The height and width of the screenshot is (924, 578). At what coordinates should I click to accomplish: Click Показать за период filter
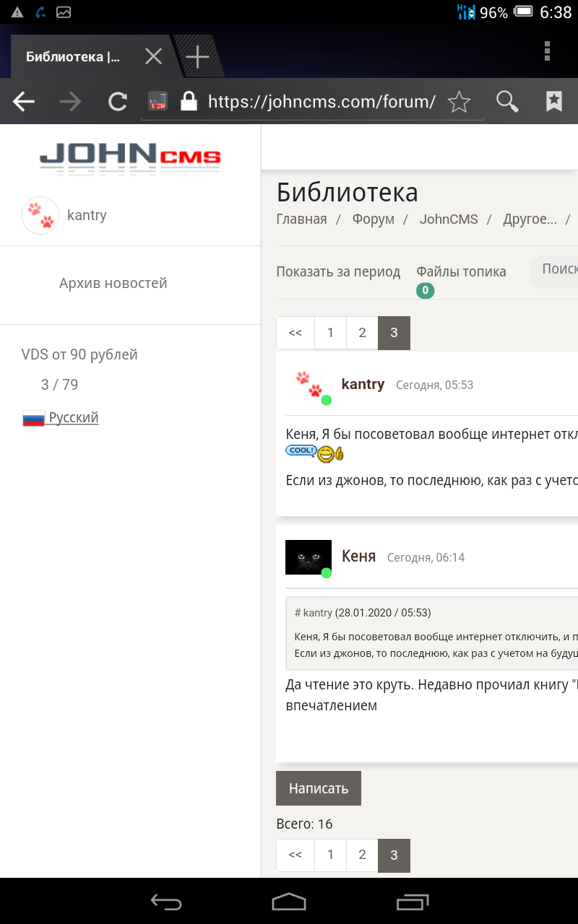click(x=338, y=272)
